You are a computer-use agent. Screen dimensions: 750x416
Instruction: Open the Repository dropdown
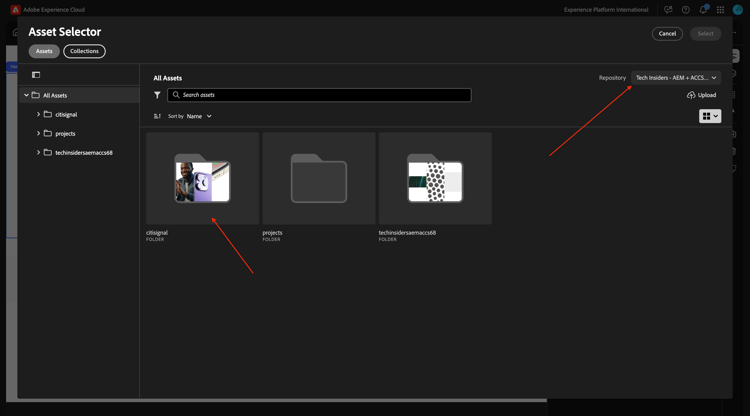(676, 77)
